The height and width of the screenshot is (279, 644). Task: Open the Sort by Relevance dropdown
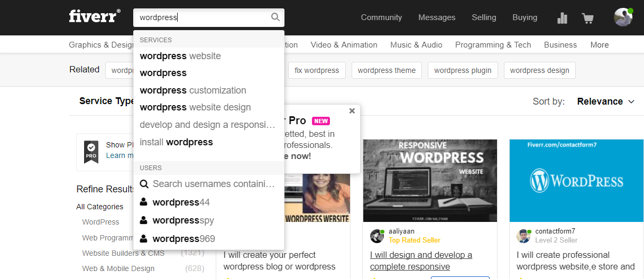pos(605,101)
